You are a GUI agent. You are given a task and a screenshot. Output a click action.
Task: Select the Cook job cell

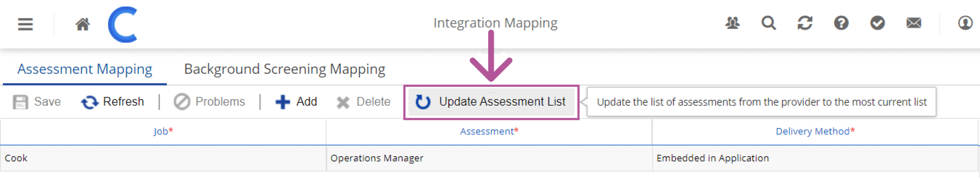click(x=16, y=158)
